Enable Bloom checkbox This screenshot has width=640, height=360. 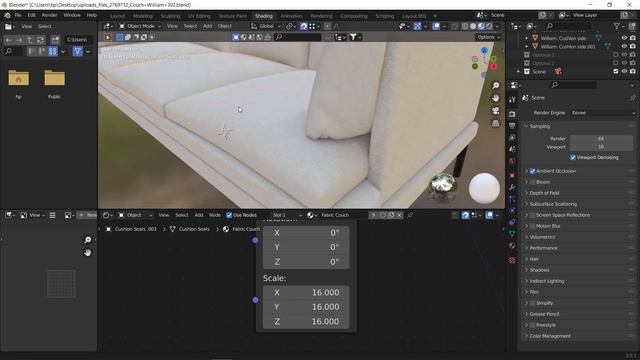(x=532, y=182)
